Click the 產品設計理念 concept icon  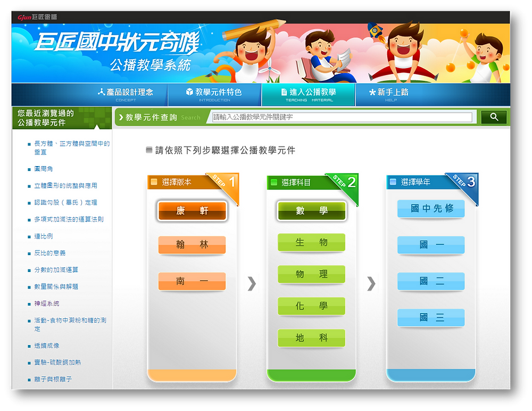[101, 92]
